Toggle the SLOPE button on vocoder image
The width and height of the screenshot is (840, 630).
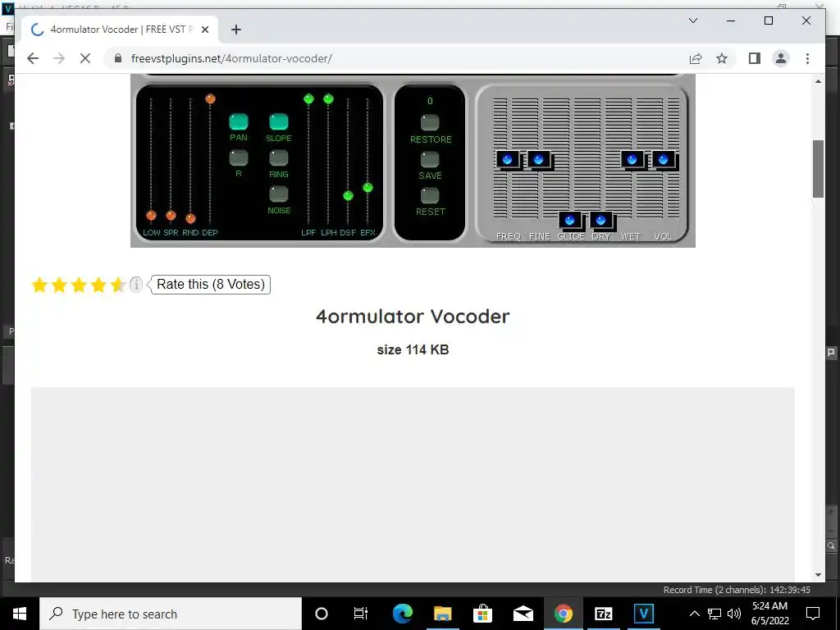(279, 121)
